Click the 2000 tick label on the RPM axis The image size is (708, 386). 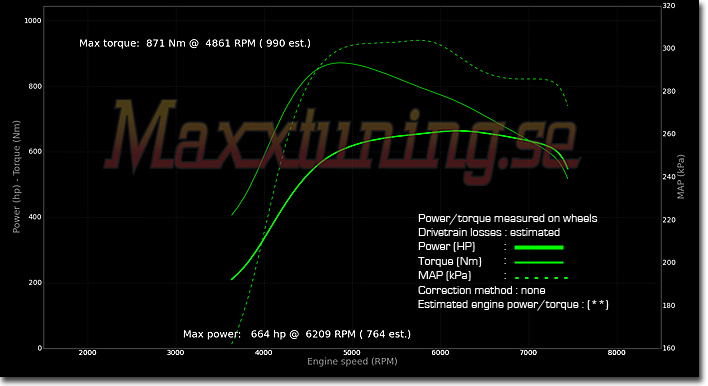click(87, 353)
